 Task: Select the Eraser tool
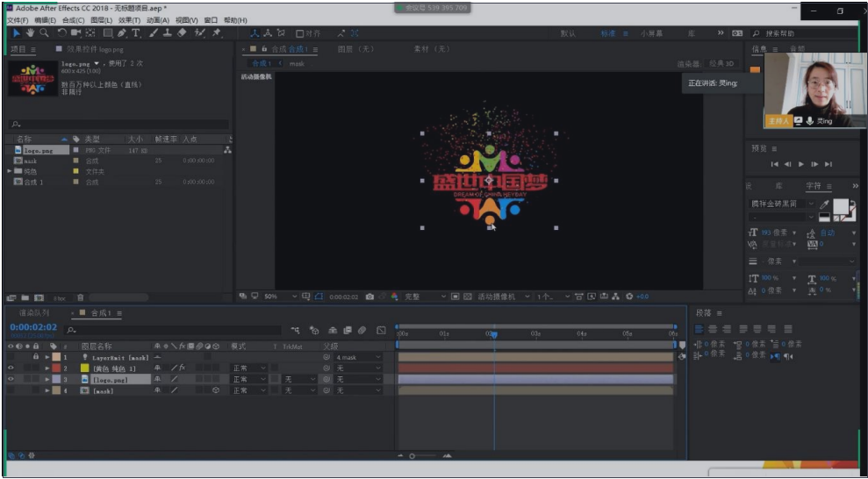coord(182,33)
